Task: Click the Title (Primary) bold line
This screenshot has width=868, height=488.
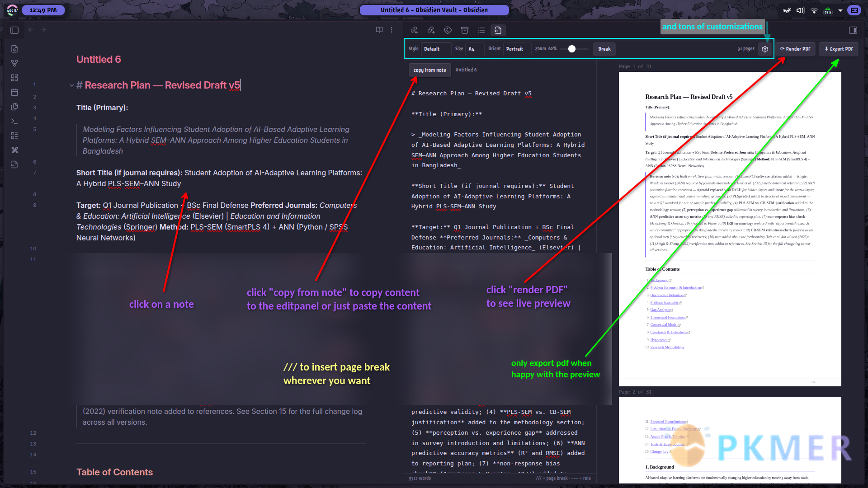Action: tap(102, 108)
